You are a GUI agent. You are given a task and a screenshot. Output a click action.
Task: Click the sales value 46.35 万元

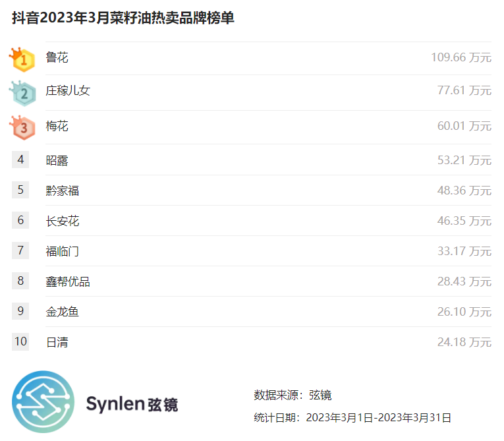tap(464, 221)
